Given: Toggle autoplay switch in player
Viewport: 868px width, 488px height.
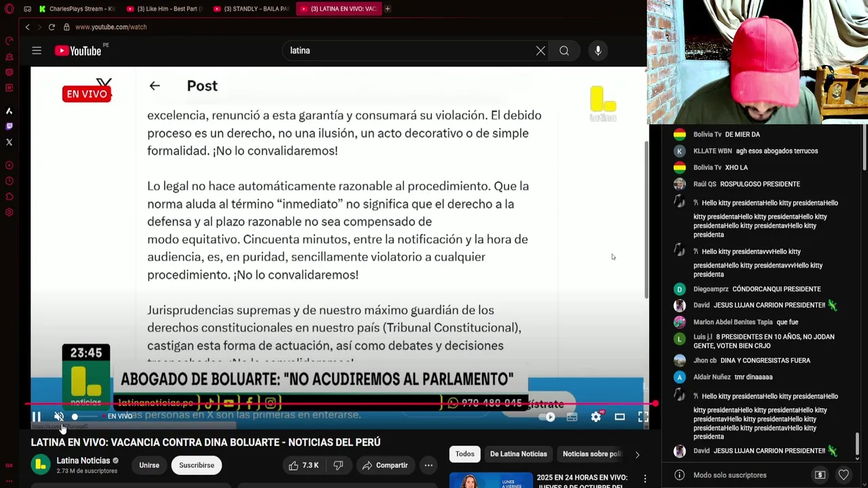Looking at the screenshot, I should pos(548,417).
